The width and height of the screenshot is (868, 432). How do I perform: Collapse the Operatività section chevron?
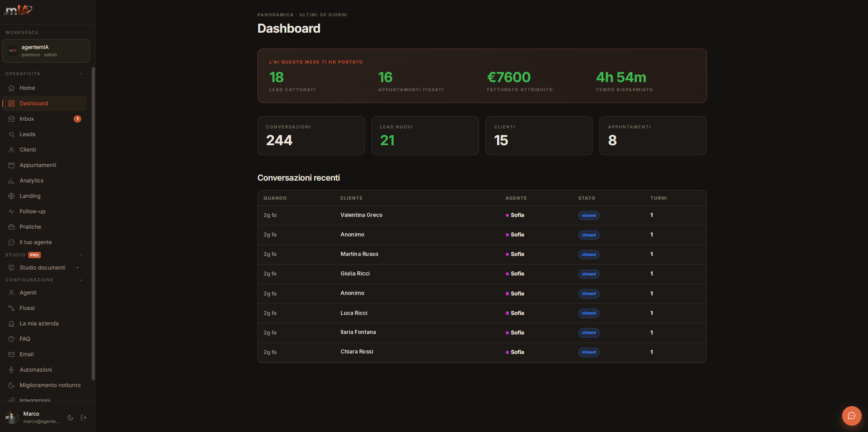point(81,74)
